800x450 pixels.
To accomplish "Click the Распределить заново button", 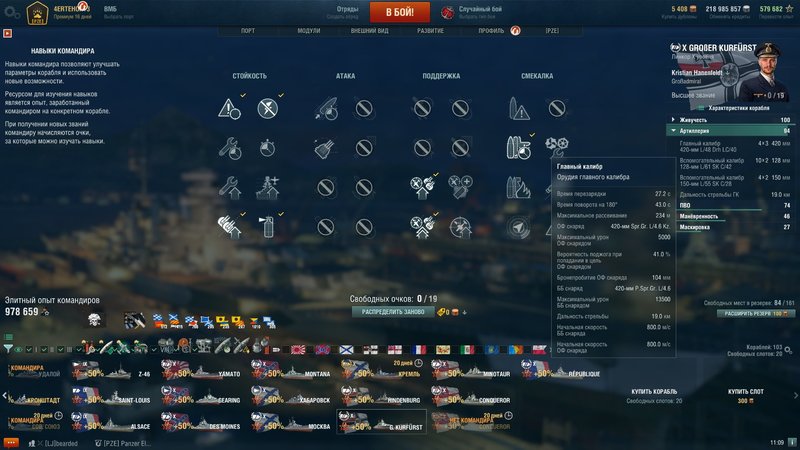I will [393, 312].
